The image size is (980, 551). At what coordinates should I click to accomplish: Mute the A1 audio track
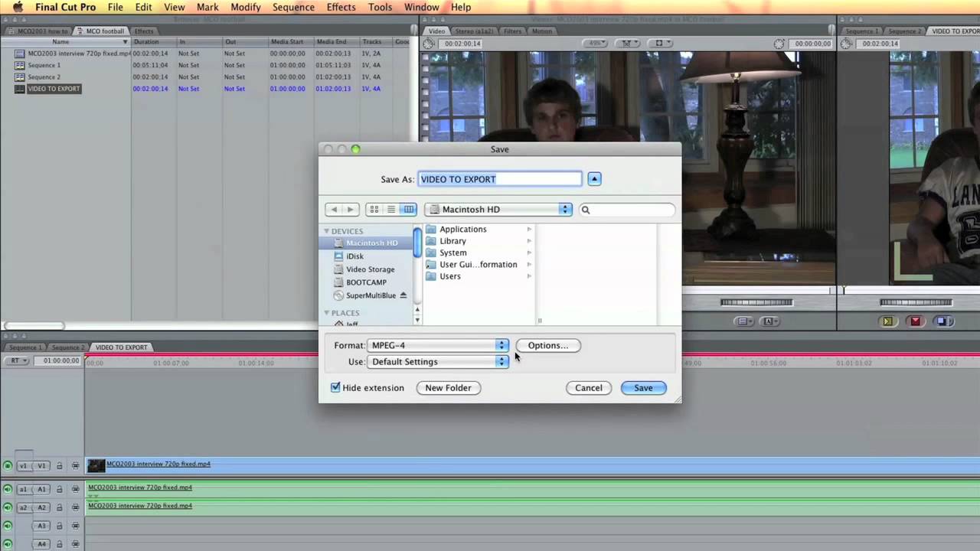(8, 489)
